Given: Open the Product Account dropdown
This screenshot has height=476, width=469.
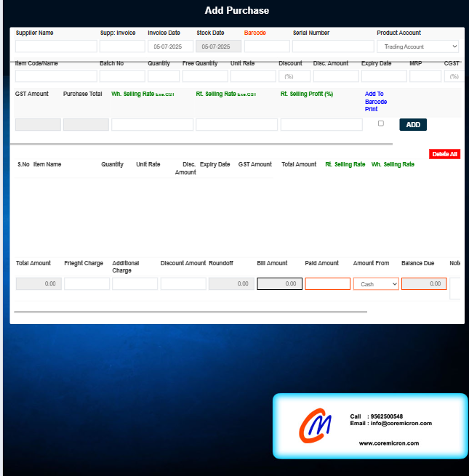Looking at the screenshot, I should tap(417, 47).
